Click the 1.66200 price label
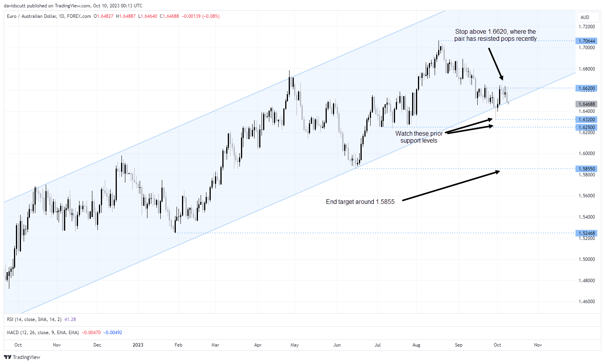The height and width of the screenshot is (364, 605). click(x=586, y=88)
